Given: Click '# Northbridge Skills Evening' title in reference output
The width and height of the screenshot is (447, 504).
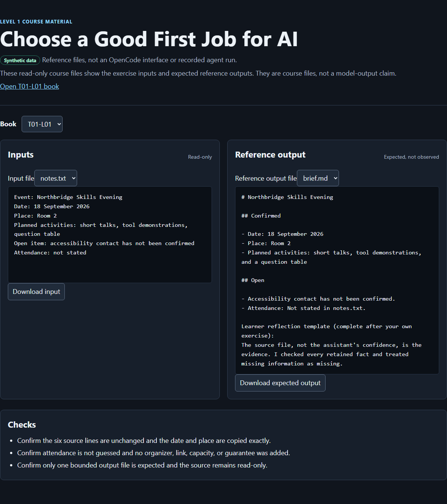Looking at the screenshot, I should [287, 197].
